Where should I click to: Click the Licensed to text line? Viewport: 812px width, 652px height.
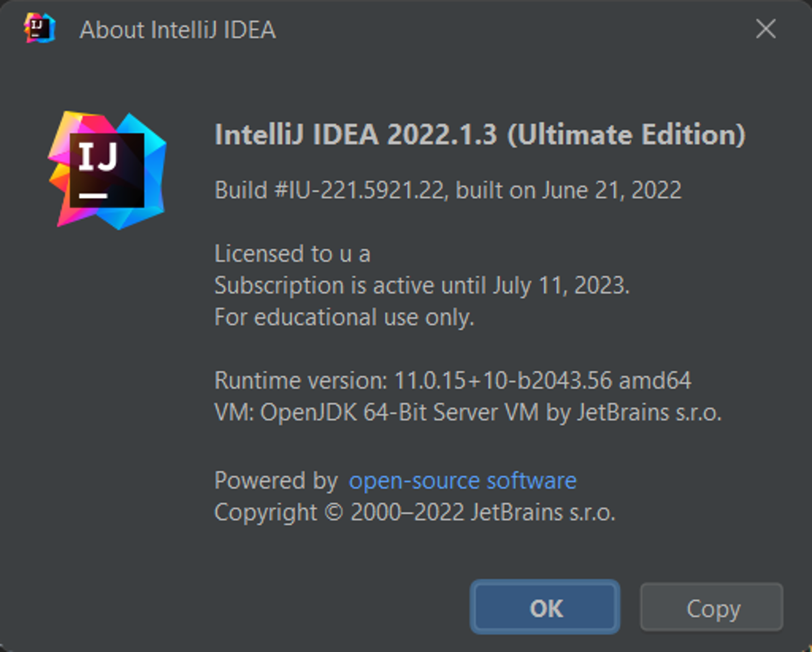(x=292, y=254)
